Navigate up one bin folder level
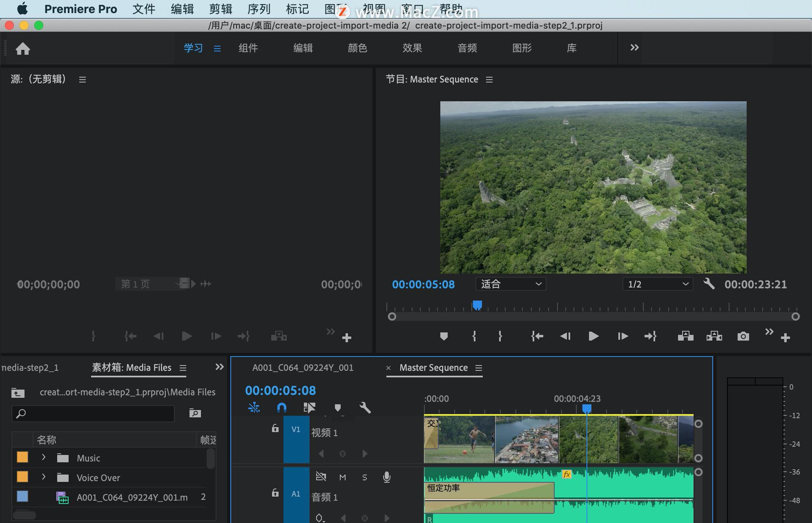Screen dimensions: 812x523 [18, 393]
